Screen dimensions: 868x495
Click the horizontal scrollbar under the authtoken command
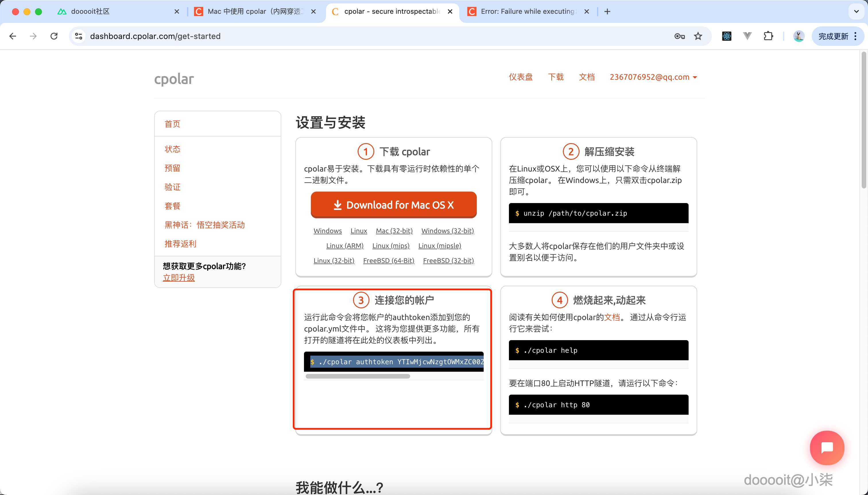[x=358, y=376]
